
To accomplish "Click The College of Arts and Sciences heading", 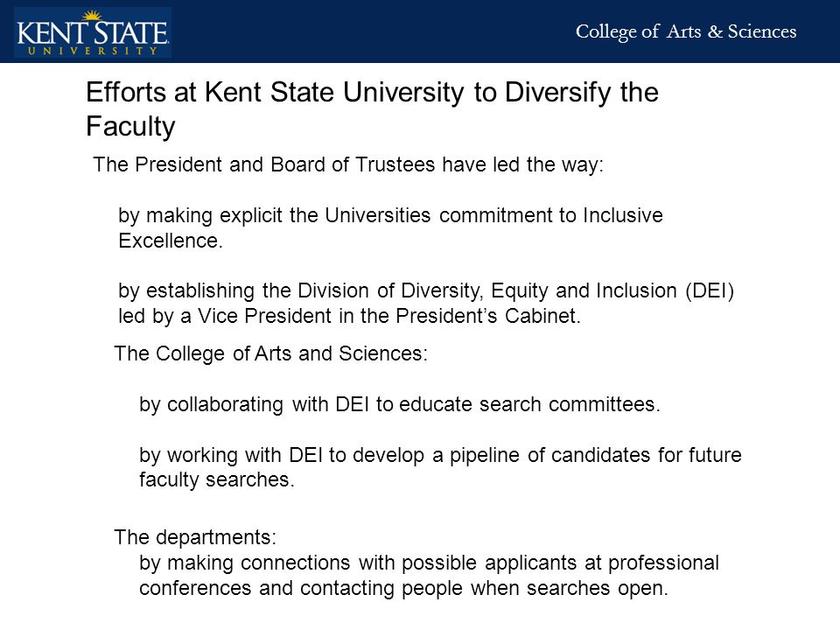I will (271, 354).
